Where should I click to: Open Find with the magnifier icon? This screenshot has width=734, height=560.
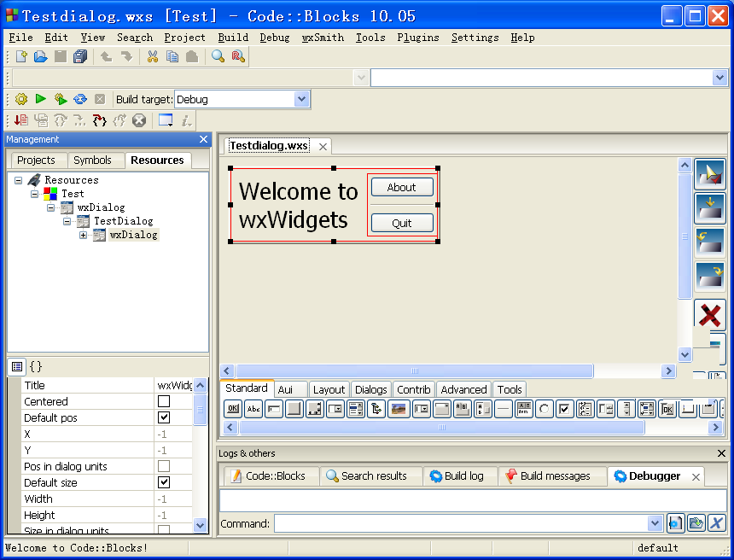point(218,56)
